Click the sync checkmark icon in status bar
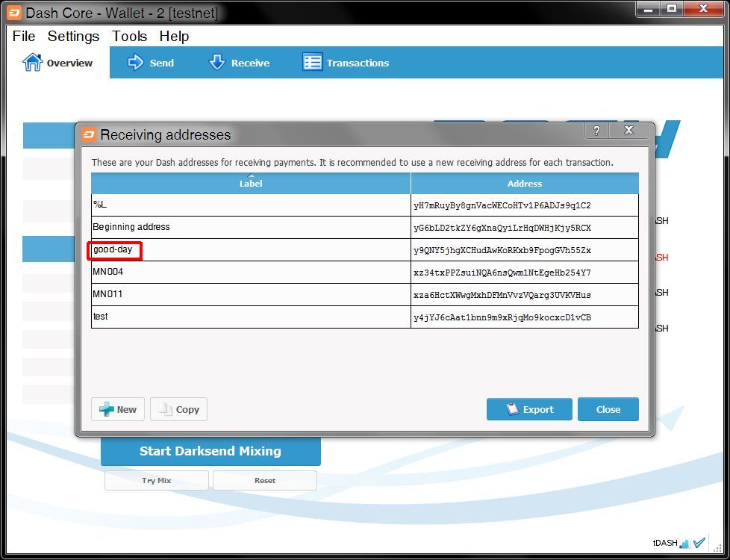 coord(699,543)
